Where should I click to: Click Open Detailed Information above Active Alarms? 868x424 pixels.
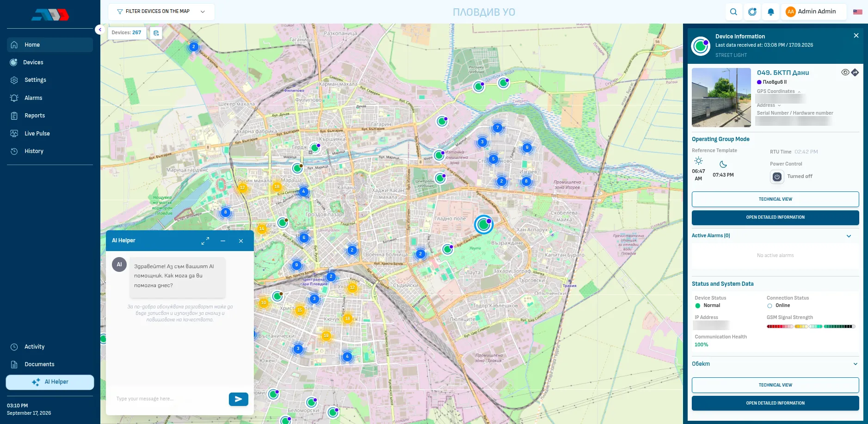pyautogui.click(x=776, y=217)
